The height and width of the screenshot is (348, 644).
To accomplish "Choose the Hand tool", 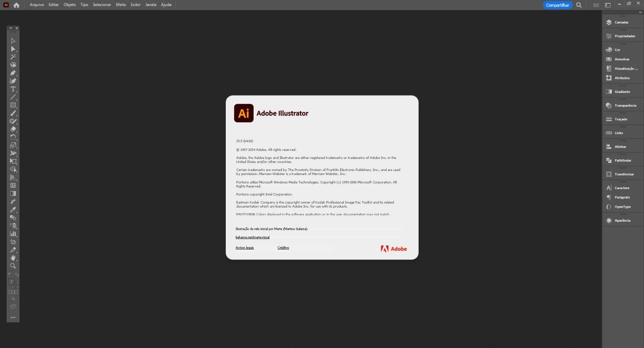I will pos(13,258).
